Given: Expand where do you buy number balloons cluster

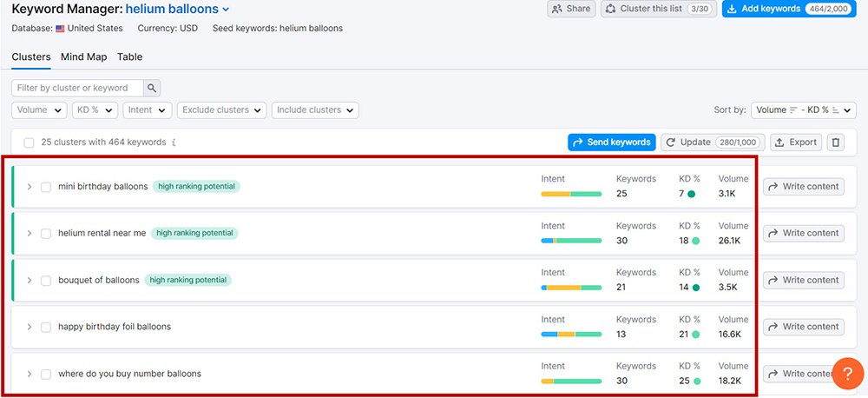Looking at the screenshot, I should [x=30, y=375].
